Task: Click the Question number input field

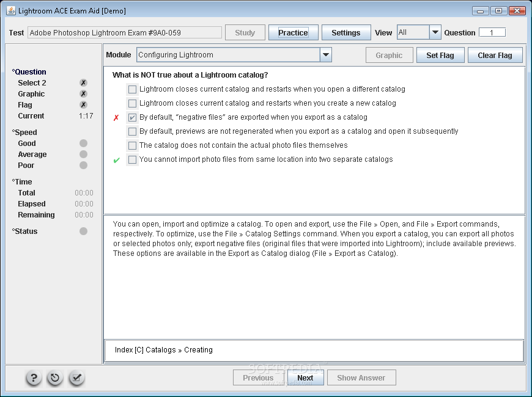Action: click(x=492, y=32)
